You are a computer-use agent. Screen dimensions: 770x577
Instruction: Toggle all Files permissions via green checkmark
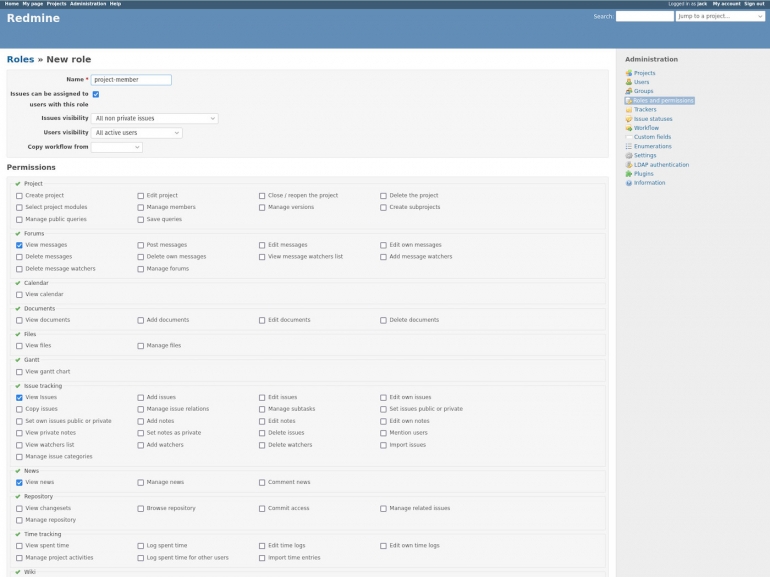click(18, 334)
